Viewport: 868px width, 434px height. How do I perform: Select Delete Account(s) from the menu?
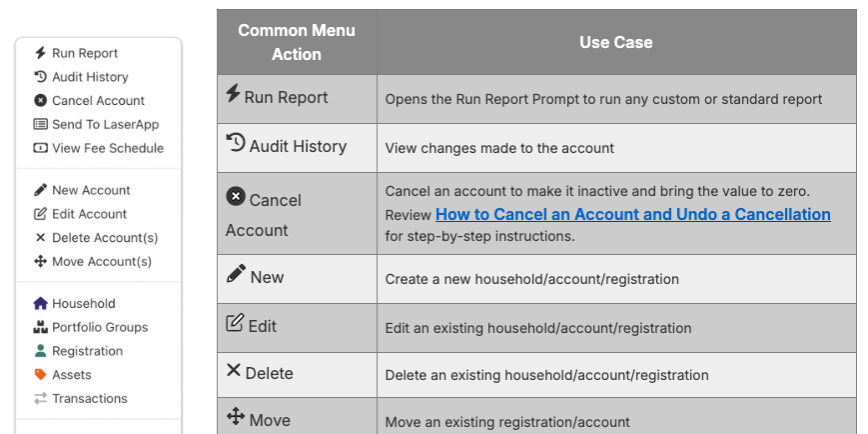(96, 238)
